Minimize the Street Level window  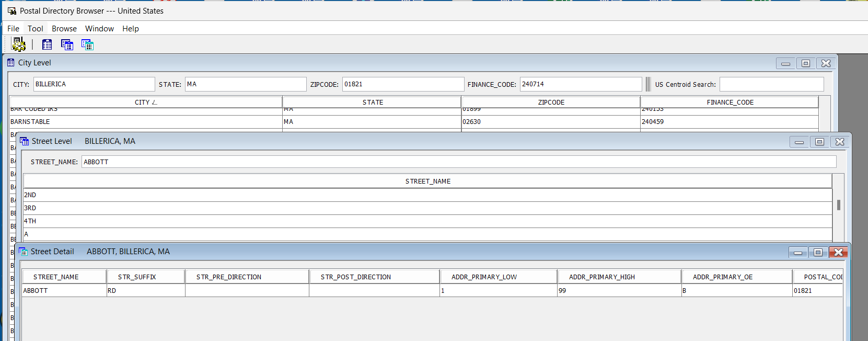tap(799, 142)
